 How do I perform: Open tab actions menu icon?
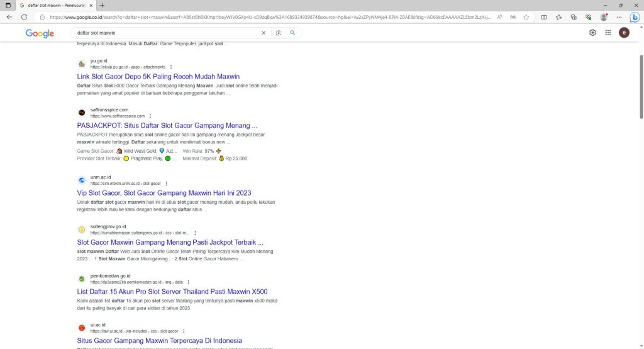(8, 5)
